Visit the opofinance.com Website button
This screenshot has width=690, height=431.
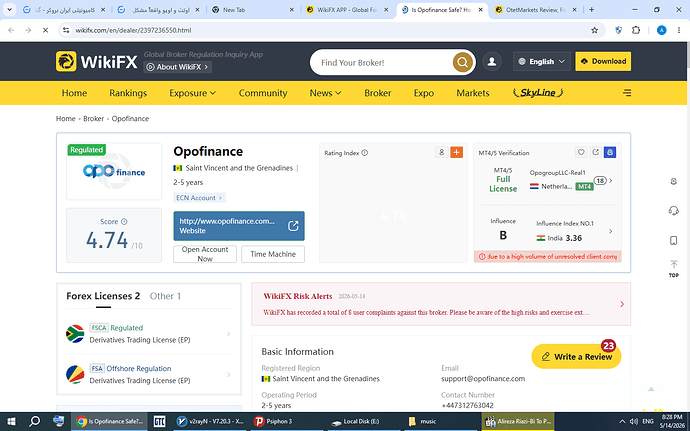click(239, 226)
